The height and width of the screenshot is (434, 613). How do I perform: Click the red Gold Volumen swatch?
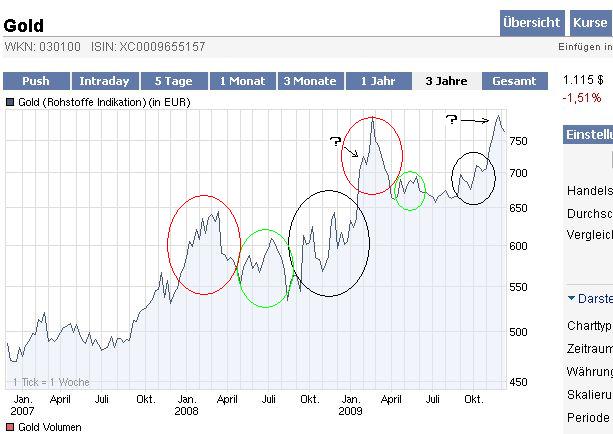10,427
